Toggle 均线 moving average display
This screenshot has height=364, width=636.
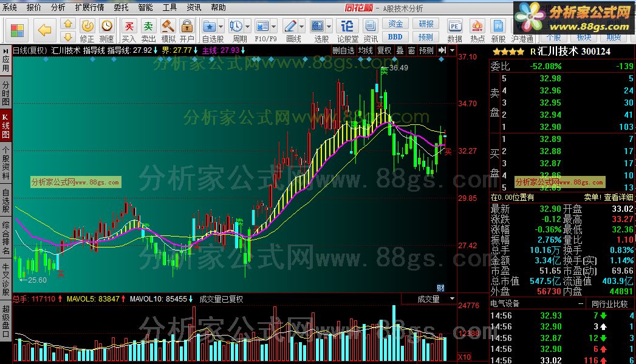coord(366,50)
